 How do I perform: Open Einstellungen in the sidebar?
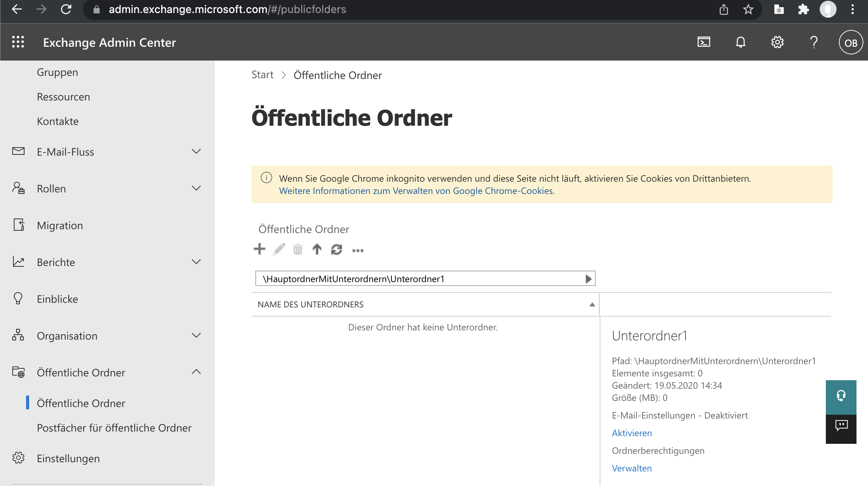(68, 458)
